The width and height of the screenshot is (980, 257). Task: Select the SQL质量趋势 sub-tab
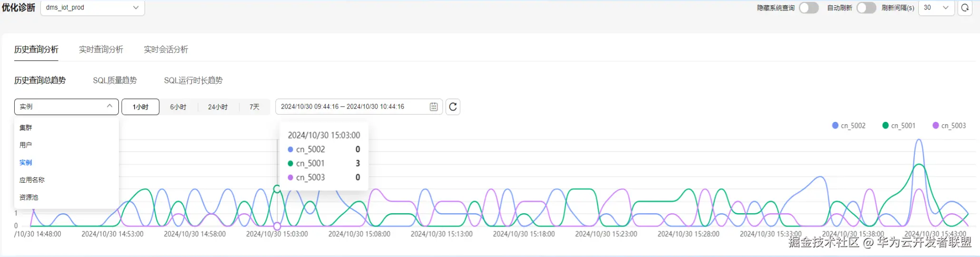pyautogui.click(x=115, y=80)
